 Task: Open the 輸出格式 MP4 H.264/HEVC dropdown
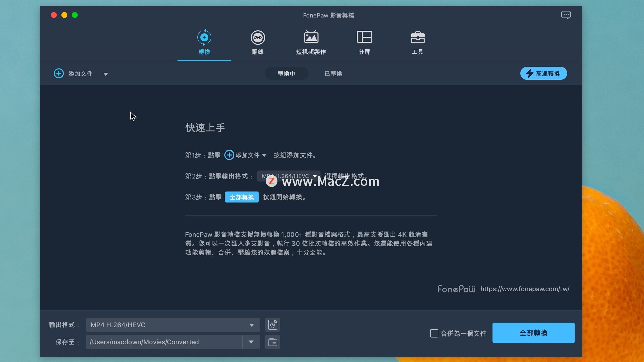point(173,325)
